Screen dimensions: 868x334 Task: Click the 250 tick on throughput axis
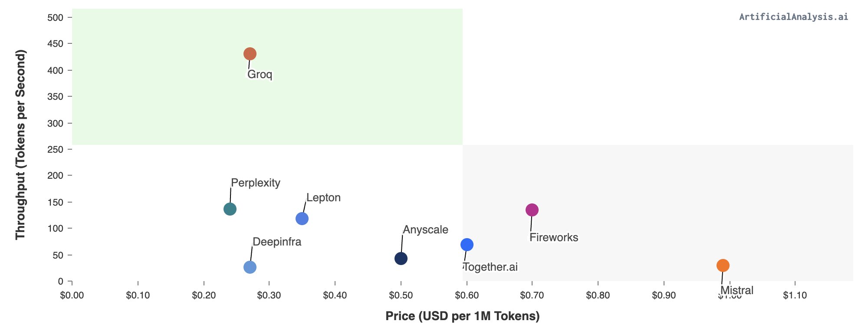(55, 149)
